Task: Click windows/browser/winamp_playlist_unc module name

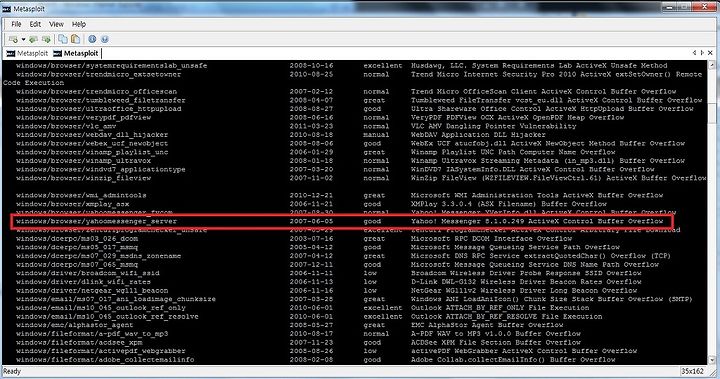Action: 92,152
